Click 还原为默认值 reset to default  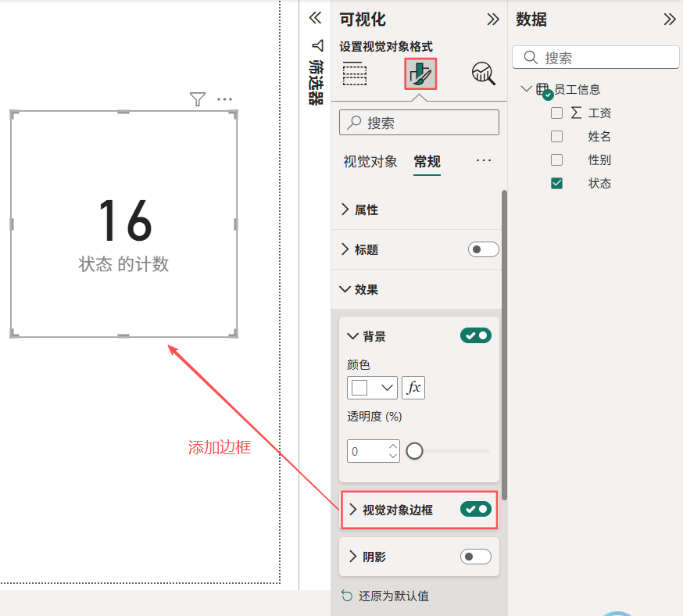point(393,596)
